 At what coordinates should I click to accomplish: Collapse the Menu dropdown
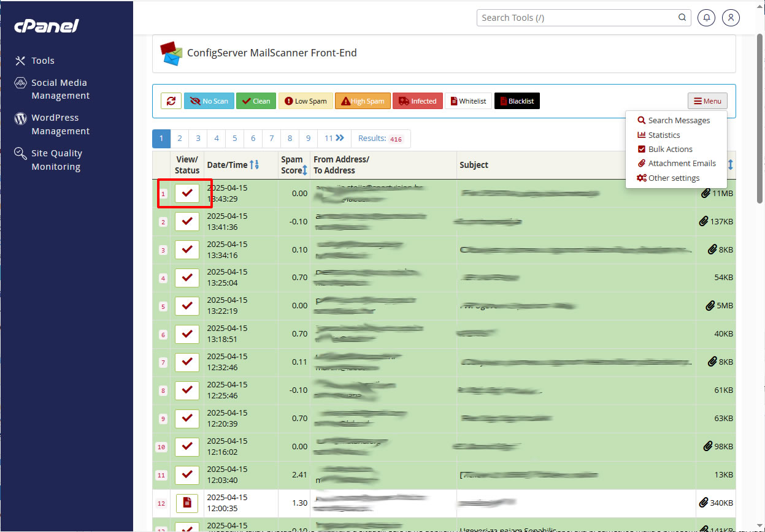(707, 101)
